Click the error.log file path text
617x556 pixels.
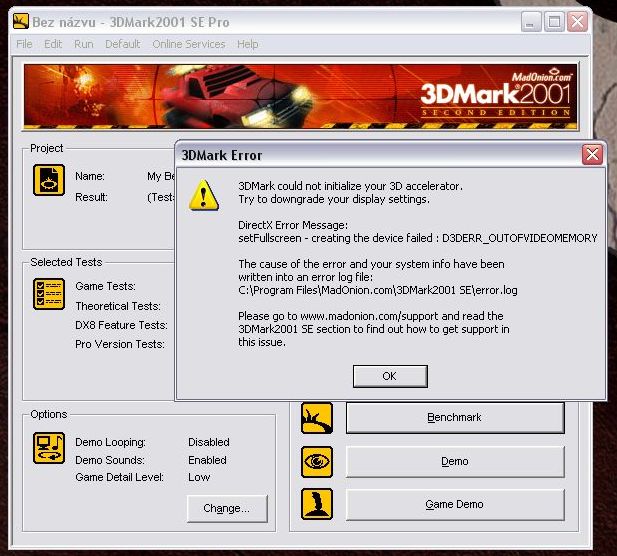(x=378, y=290)
